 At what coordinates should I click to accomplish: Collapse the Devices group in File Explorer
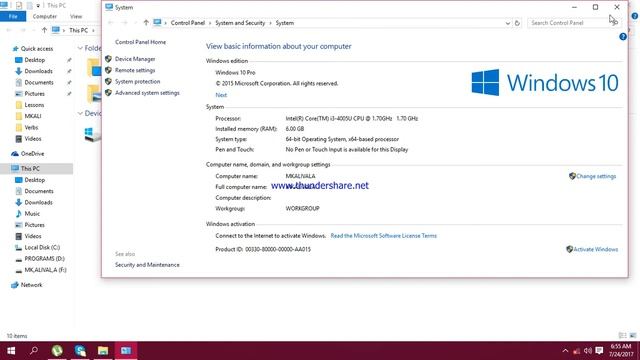tap(80, 113)
